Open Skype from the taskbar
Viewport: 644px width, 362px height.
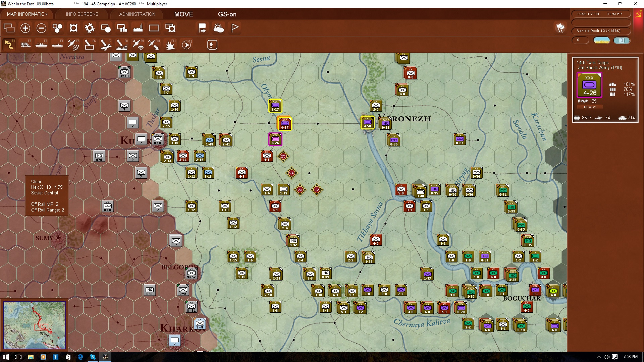click(x=93, y=357)
